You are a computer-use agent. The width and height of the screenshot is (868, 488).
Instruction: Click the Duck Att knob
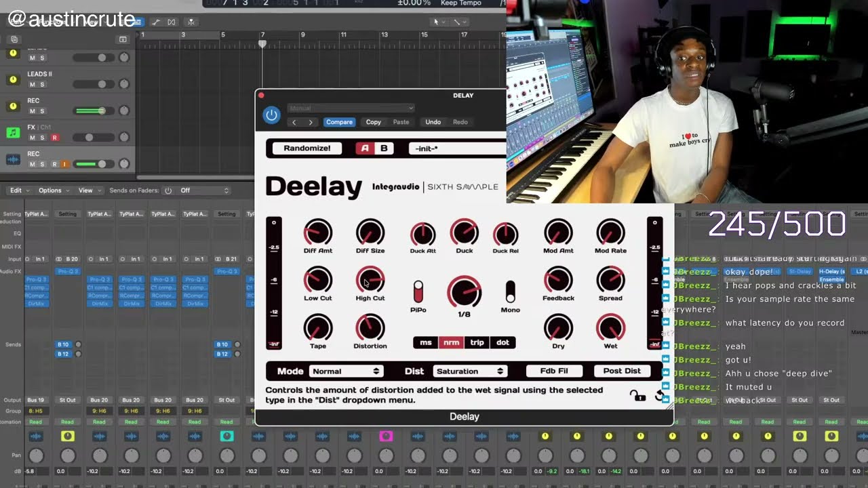(423, 235)
